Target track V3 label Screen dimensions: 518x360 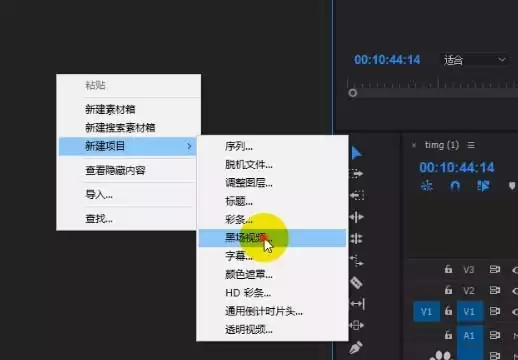click(x=469, y=270)
